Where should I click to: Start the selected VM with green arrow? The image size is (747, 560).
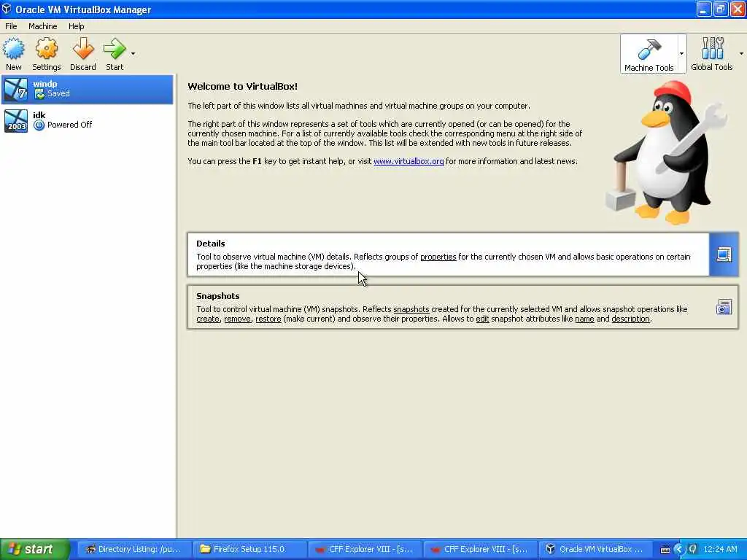click(115, 49)
